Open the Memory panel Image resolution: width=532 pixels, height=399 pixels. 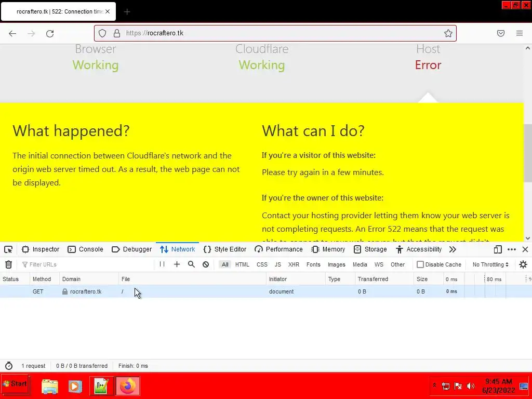point(328,249)
